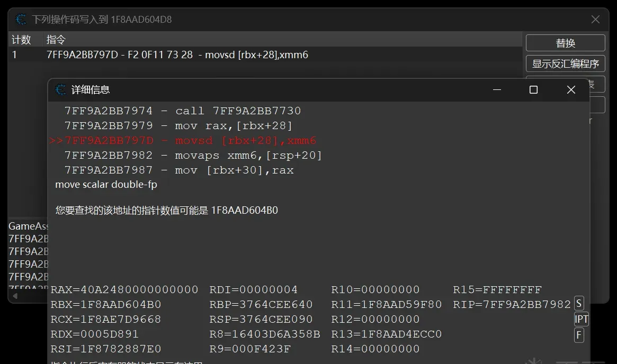Click the F button below IPT
Screen dimensions: 617x364
click(579, 335)
